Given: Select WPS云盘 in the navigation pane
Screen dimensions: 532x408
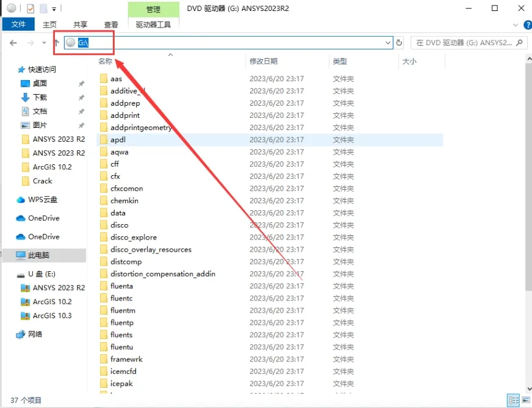Looking at the screenshot, I should click(x=37, y=200).
